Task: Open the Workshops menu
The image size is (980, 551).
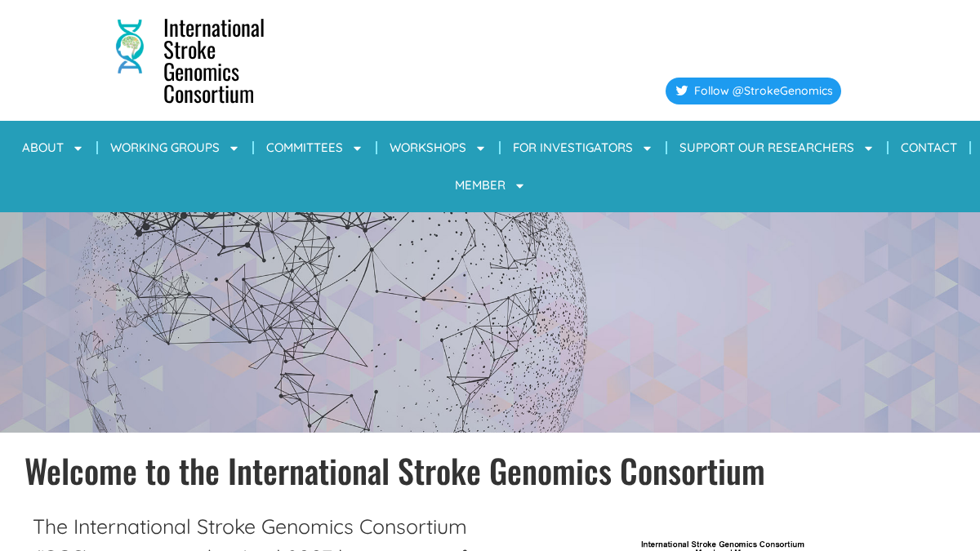Action: click(428, 148)
